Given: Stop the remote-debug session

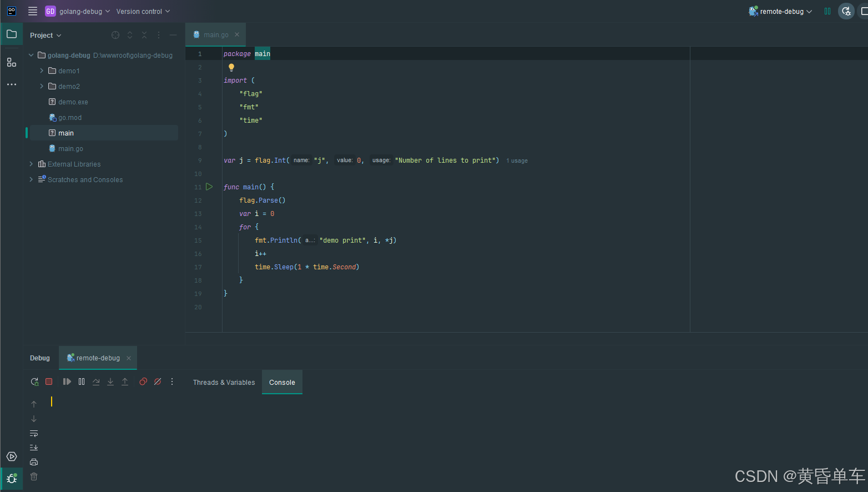Looking at the screenshot, I should click(x=49, y=381).
